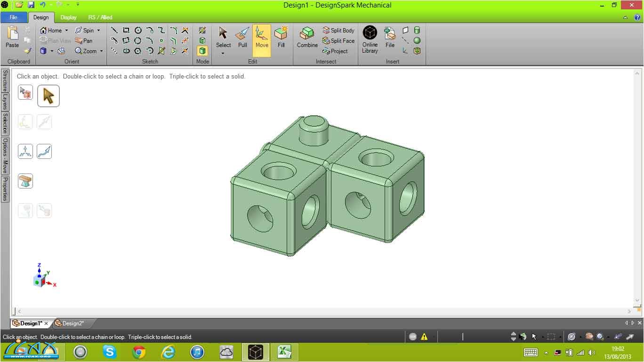Image resolution: width=644 pixels, height=362 pixels.
Task: Open the File menu button
Action: tap(14, 17)
